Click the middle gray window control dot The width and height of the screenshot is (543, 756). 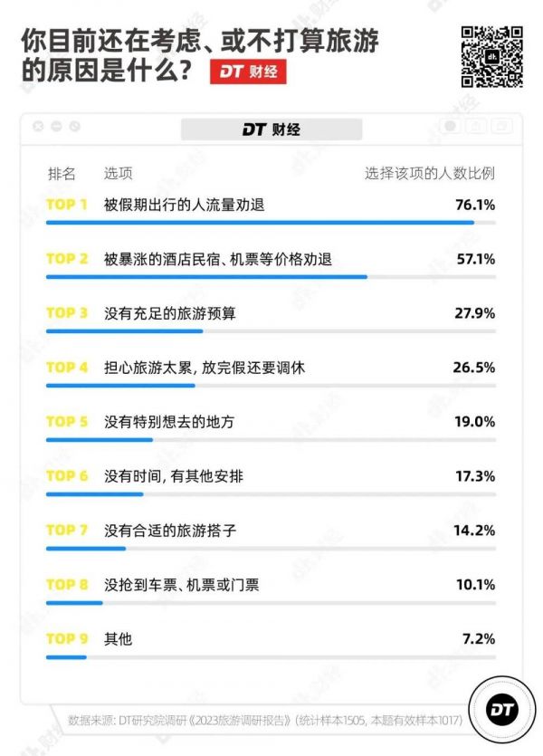tap(56, 128)
